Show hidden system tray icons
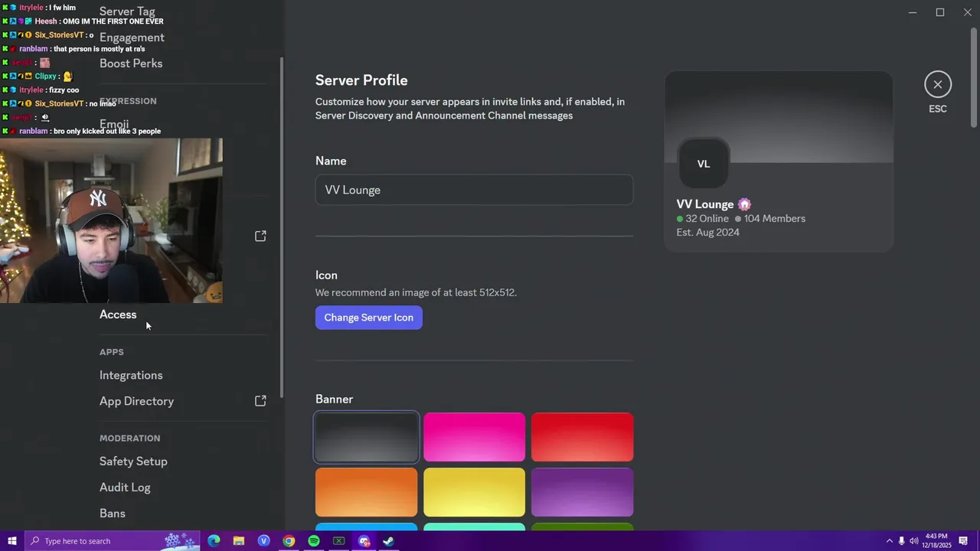The image size is (980, 551). click(889, 541)
